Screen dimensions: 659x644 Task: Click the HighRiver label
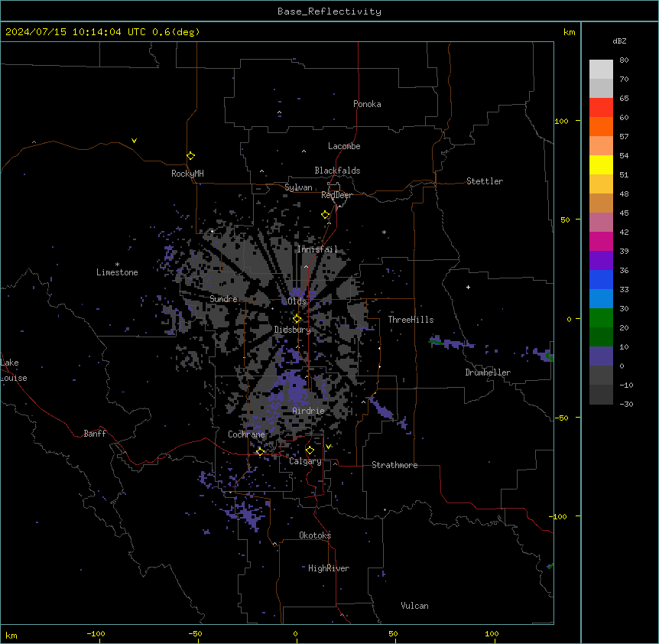pos(329,568)
